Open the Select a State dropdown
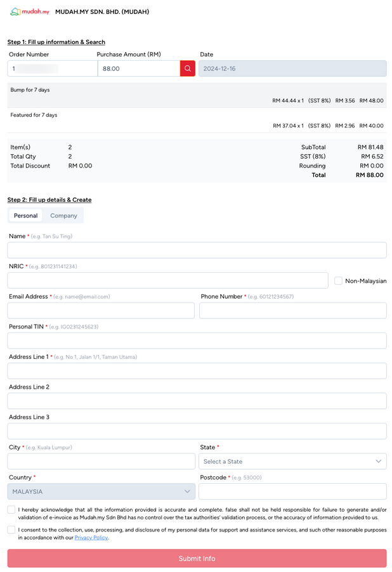392x572 pixels. pos(292,462)
